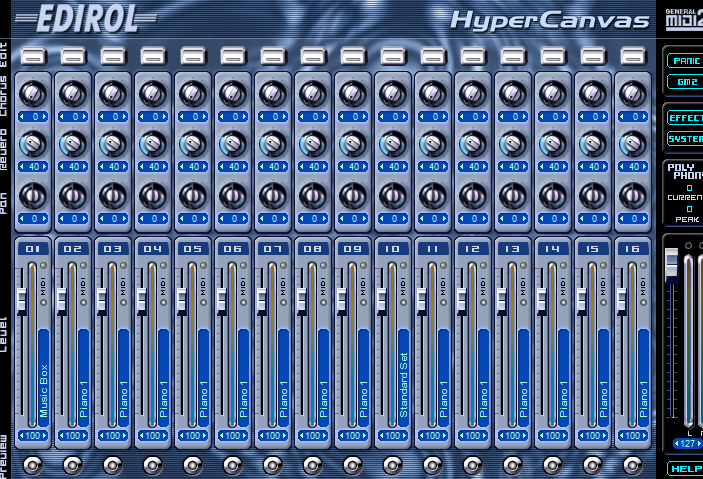Image resolution: width=703 pixels, height=479 pixels.
Task: Click the Reverb knob of part 06
Action: point(233,144)
